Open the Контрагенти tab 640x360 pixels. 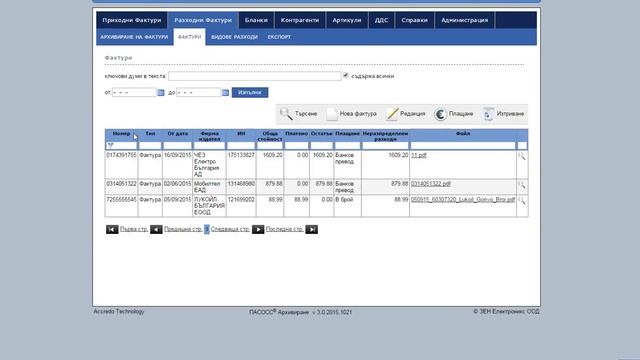coord(300,20)
